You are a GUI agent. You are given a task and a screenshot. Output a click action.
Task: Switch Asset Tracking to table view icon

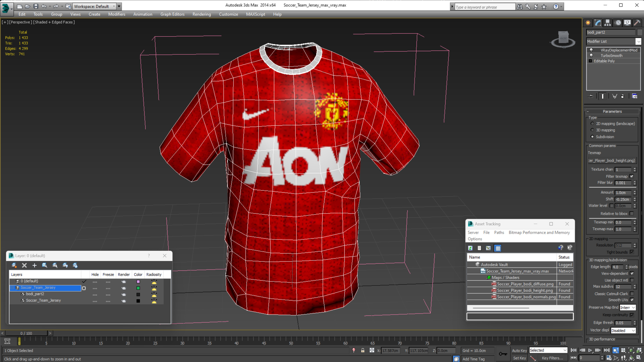pos(498,248)
